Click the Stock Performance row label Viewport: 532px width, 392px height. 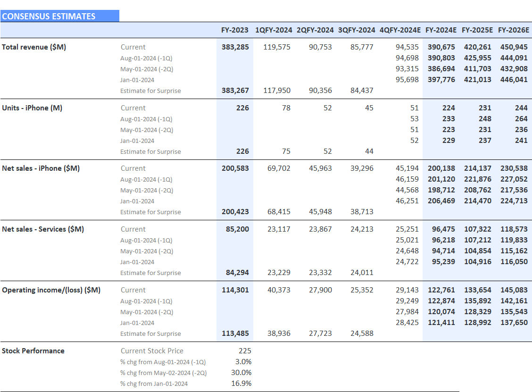point(33,350)
